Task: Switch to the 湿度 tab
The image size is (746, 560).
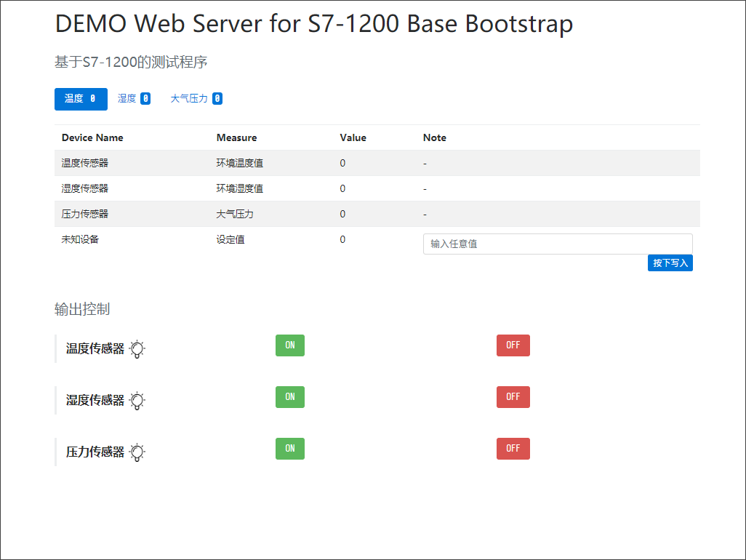Action: [135, 99]
